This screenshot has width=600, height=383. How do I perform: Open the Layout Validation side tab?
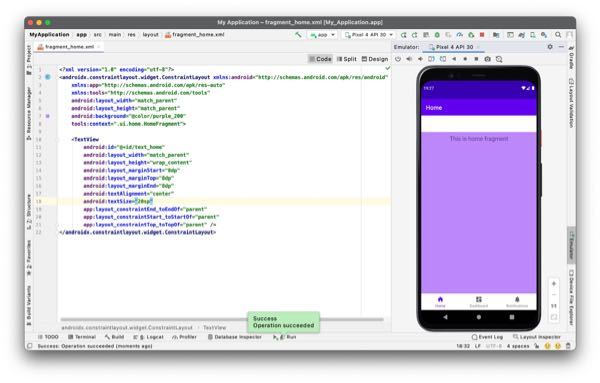coord(571,103)
